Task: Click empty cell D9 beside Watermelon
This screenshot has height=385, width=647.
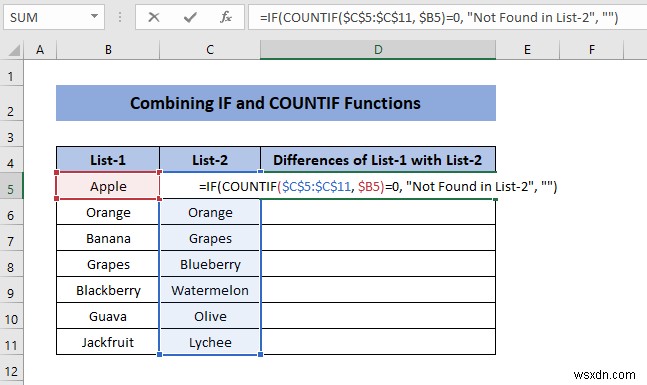Action: pyautogui.click(x=378, y=290)
